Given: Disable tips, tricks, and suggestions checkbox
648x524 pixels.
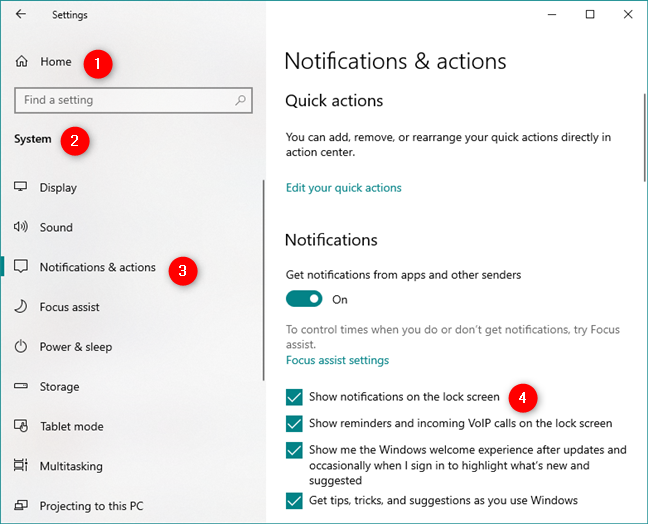Looking at the screenshot, I should (x=294, y=500).
